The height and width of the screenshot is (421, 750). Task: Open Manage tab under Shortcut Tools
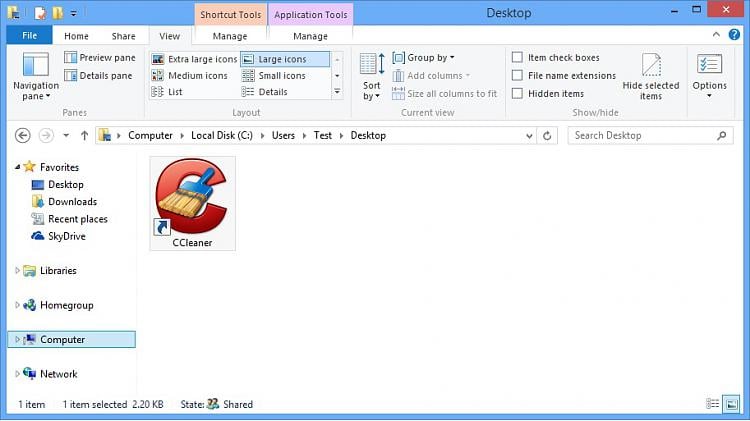tap(230, 36)
